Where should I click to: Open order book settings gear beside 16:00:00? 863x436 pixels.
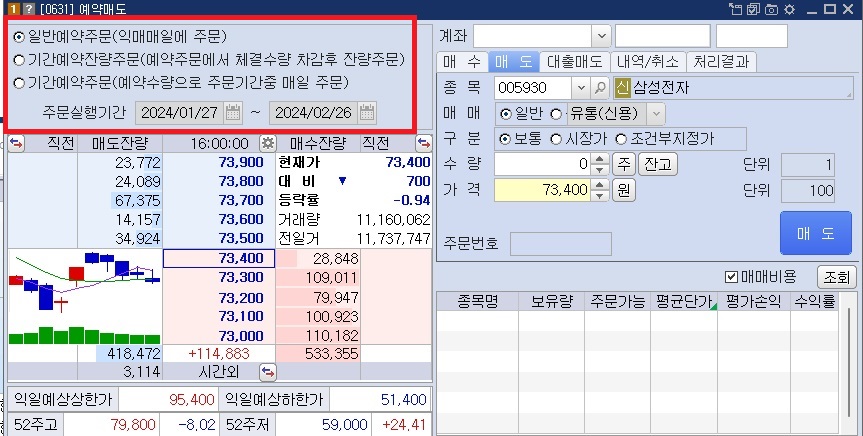click(268, 144)
